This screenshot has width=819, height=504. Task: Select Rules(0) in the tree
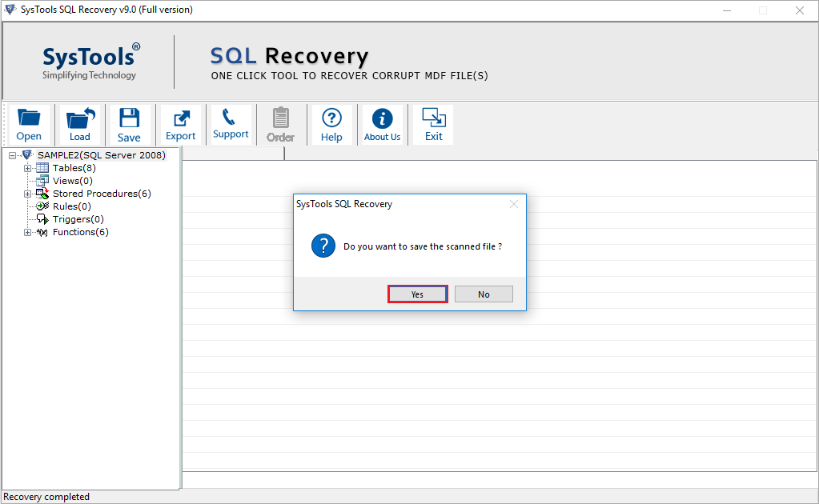pyautogui.click(x=71, y=206)
